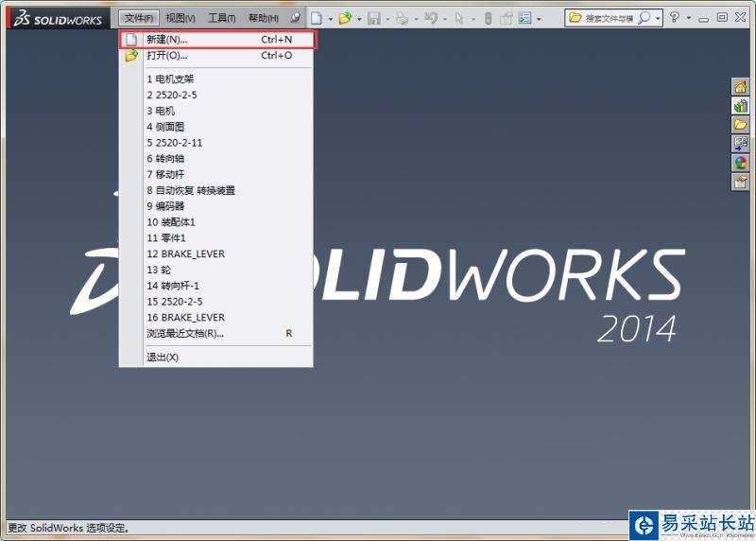
Task: Click the Help question mark icon
Action: (x=675, y=17)
